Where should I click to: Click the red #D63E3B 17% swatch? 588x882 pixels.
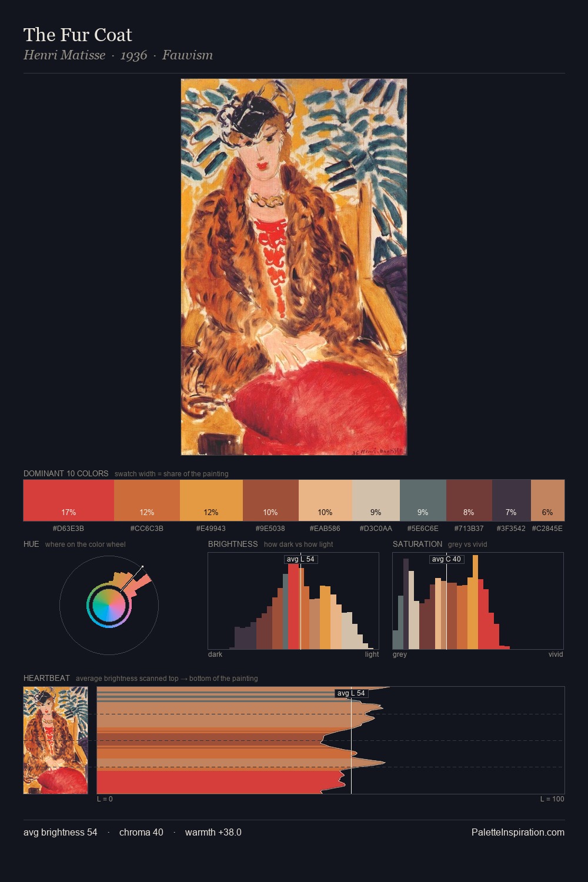tap(69, 500)
